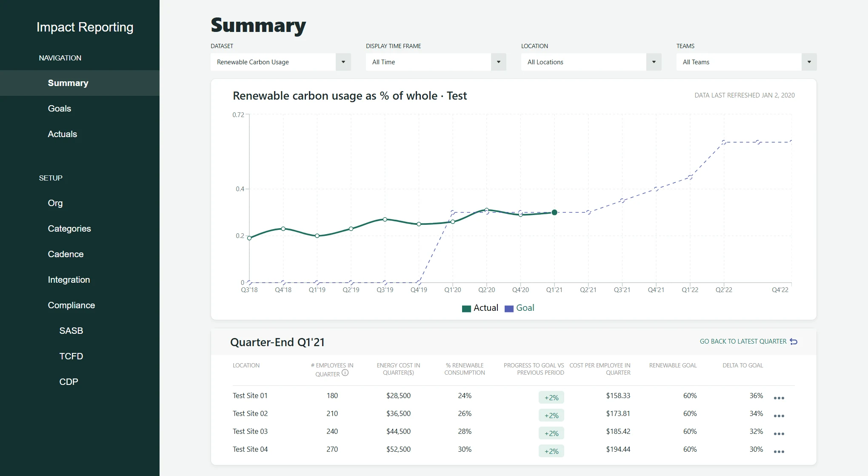Open more options for Test Site 04

point(779,452)
